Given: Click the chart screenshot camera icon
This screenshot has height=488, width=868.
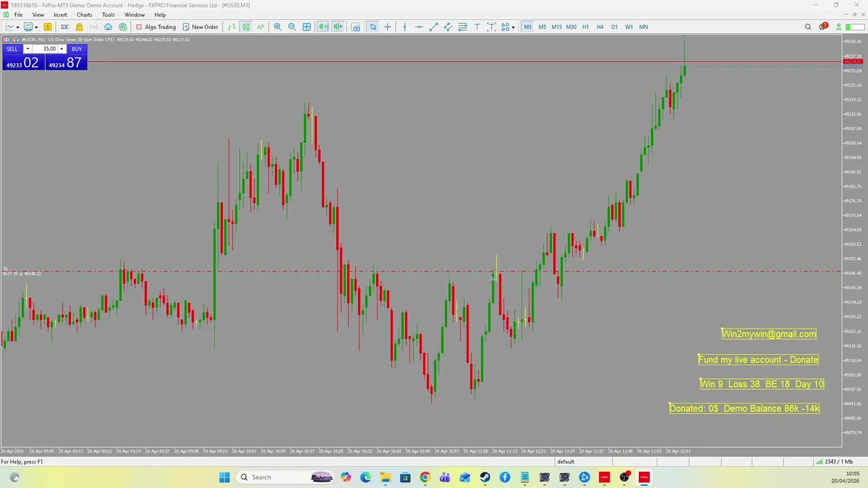Looking at the screenshot, I should [355, 27].
